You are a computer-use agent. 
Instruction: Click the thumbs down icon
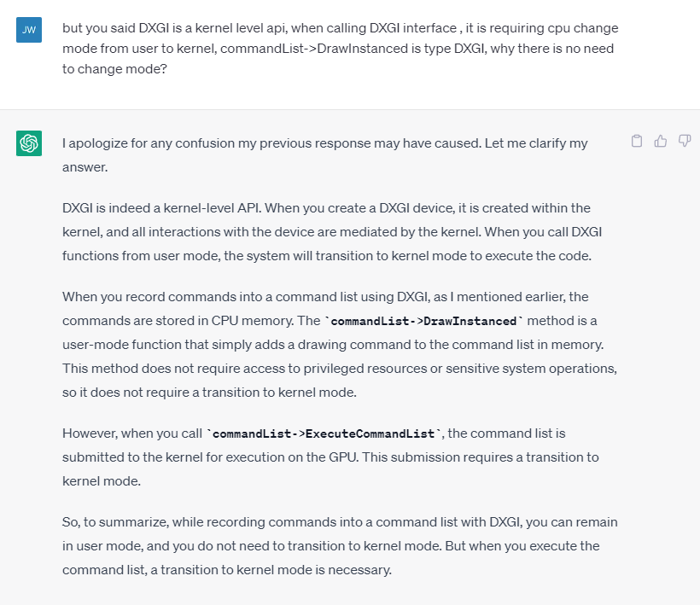pyautogui.click(x=684, y=142)
